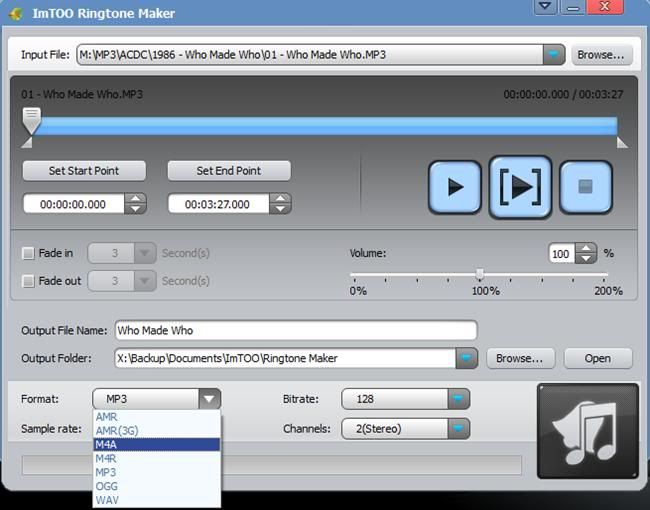Close the Ringtone Maker window
This screenshot has height=510, width=650.
pyautogui.click(x=605, y=7)
